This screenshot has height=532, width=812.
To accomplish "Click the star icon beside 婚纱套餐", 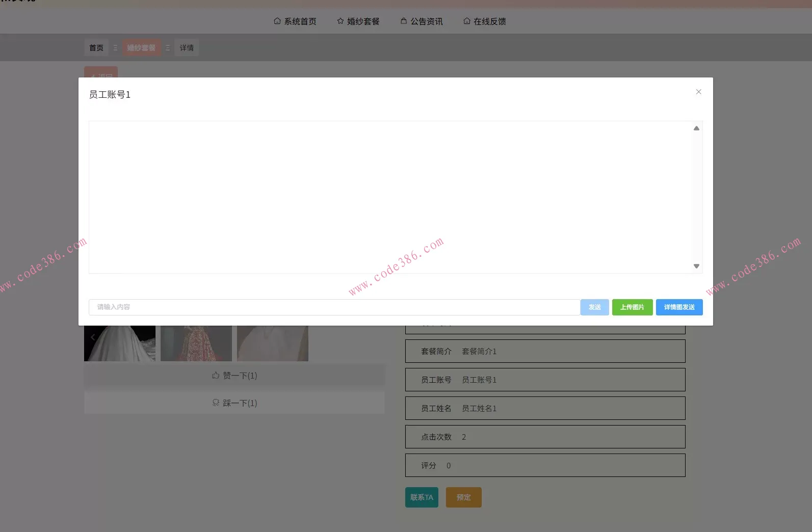I will pyautogui.click(x=340, y=21).
